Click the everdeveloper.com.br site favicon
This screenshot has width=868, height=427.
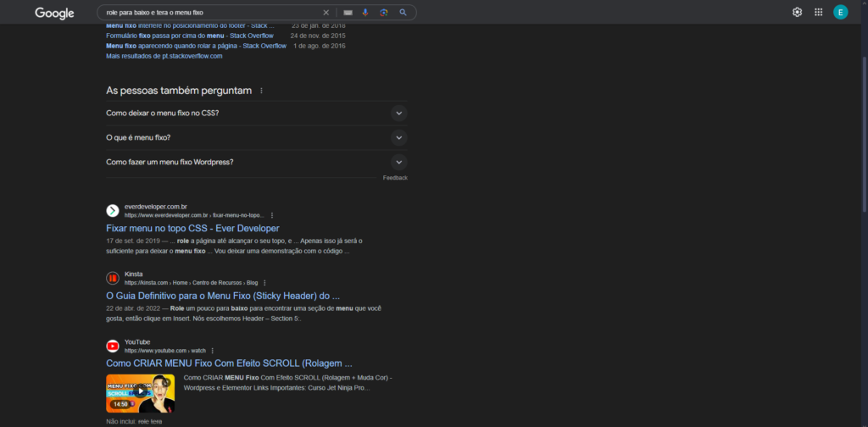pos(113,211)
